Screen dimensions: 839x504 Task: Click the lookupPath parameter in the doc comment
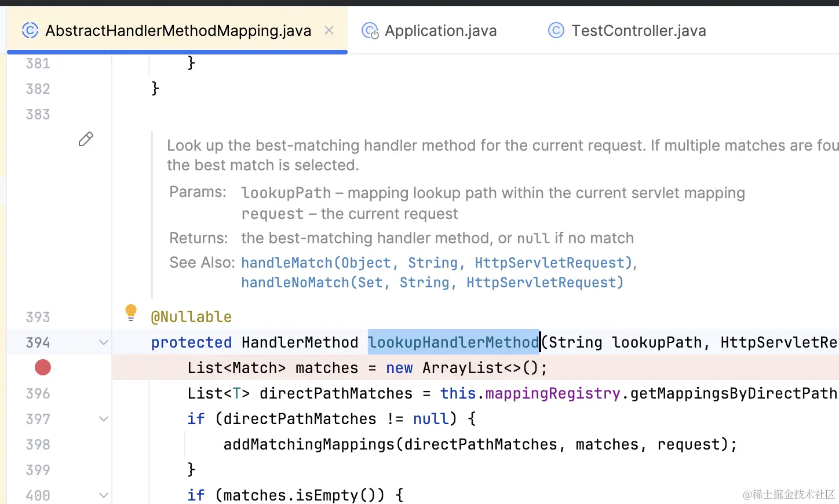[286, 193]
